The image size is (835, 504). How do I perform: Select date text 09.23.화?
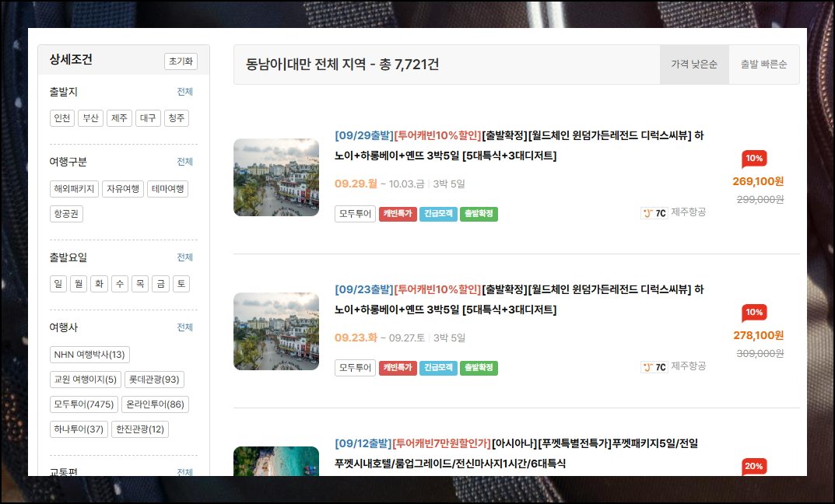click(356, 338)
